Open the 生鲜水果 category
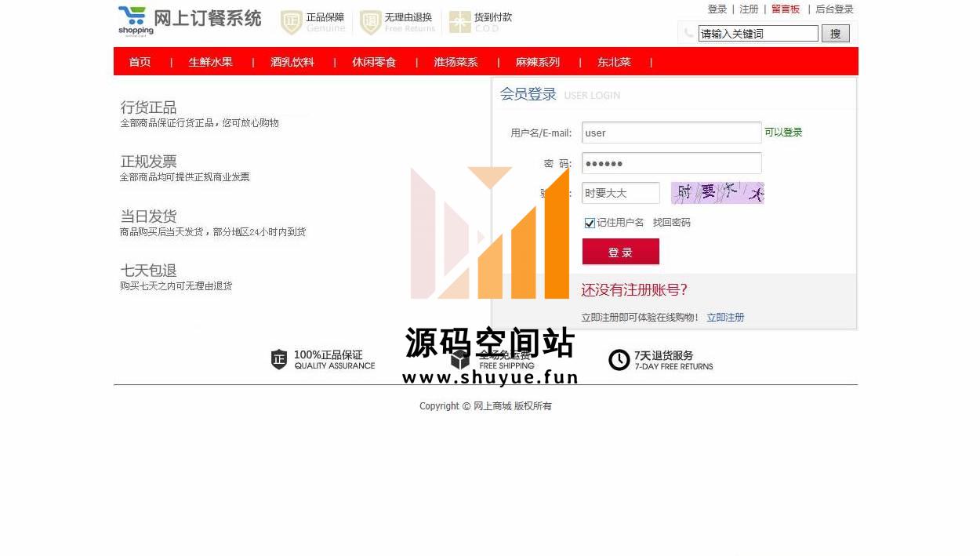The width and height of the screenshot is (980, 556). point(211,62)
